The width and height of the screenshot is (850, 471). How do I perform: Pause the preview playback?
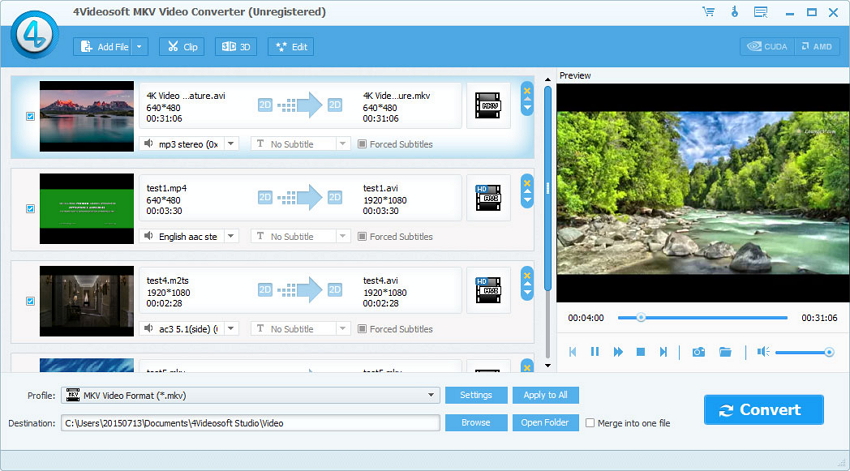pyautogui.click(x=595, y=352)
